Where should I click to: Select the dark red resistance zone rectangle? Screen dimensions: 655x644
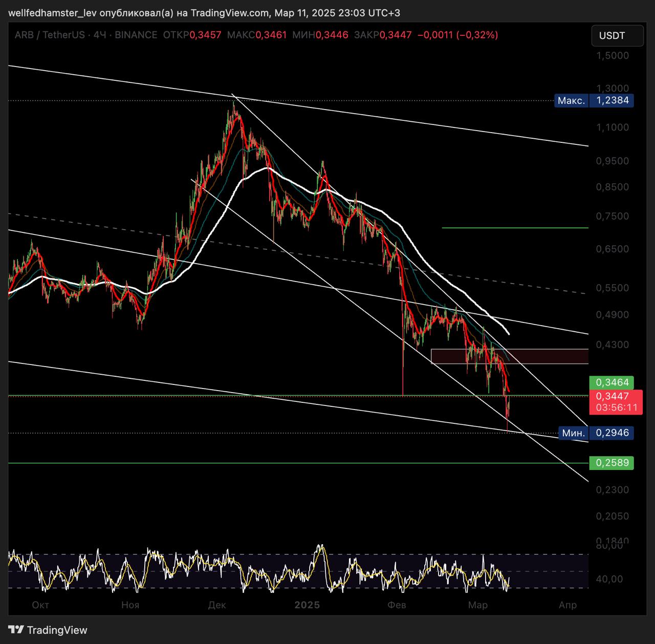pyautogui.click(x=510, y=356)
